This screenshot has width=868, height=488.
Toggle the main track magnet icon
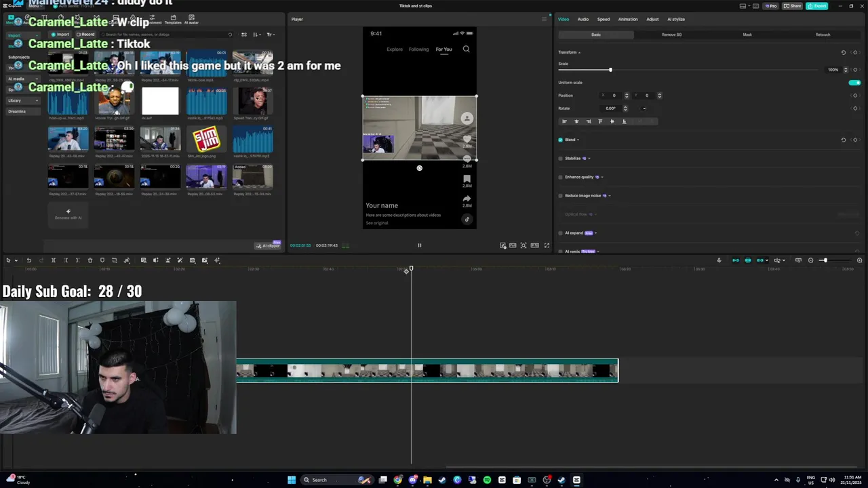(x=736, y=260)
